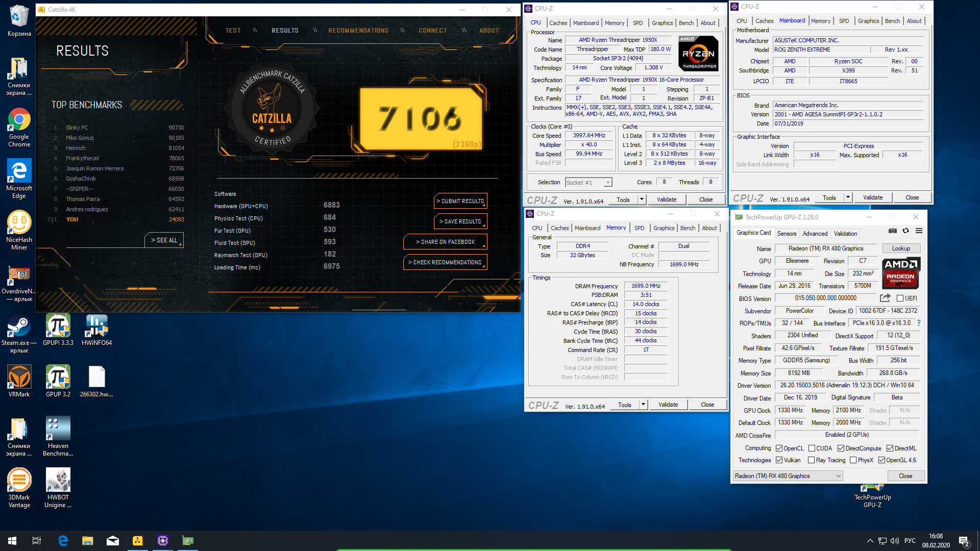Open GPU-Z hamburger menu icon
980x551 pixels.
[x=919, y=231]
